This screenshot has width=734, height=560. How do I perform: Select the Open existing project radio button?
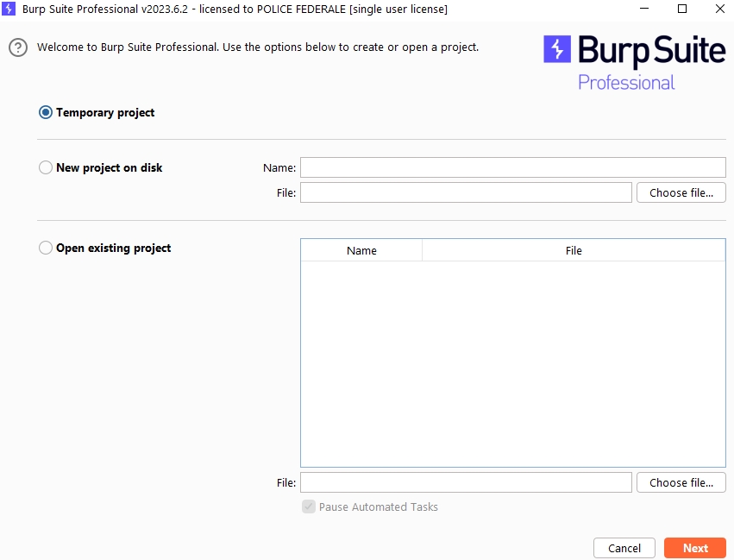point(46,248)
